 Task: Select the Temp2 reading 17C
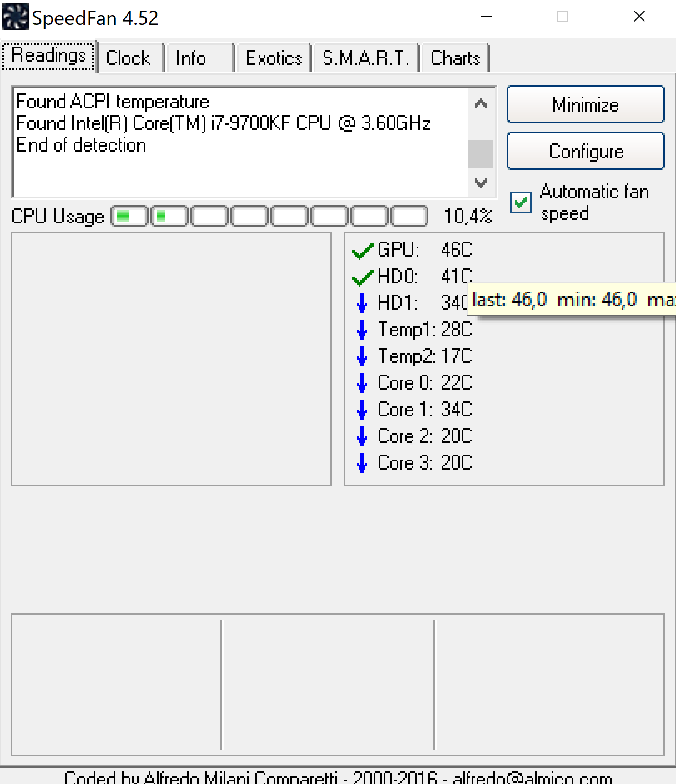click(x=456, y=356)
